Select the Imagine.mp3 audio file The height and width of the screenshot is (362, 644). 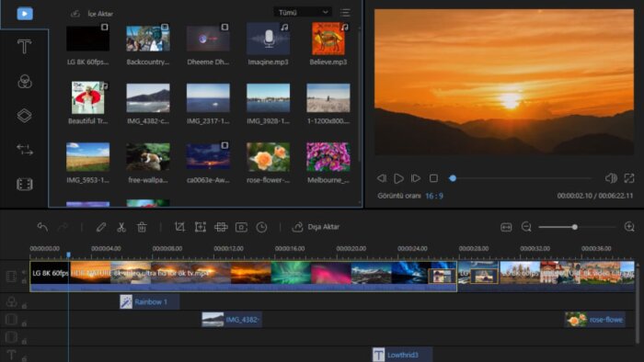point(269,39)
